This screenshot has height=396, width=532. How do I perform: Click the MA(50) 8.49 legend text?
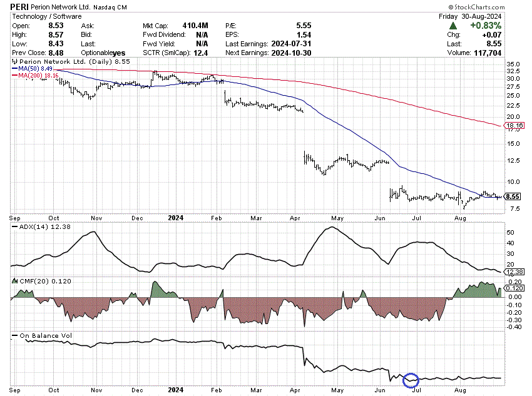[x=35, y=68]
